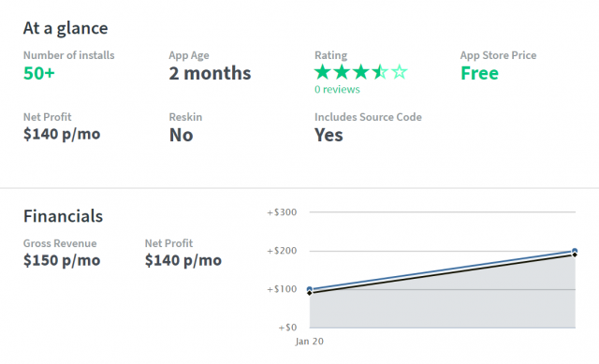The image size is (599, 364).
Task: Click the Jan 20 axis label
Action: [x=310, y=342]
